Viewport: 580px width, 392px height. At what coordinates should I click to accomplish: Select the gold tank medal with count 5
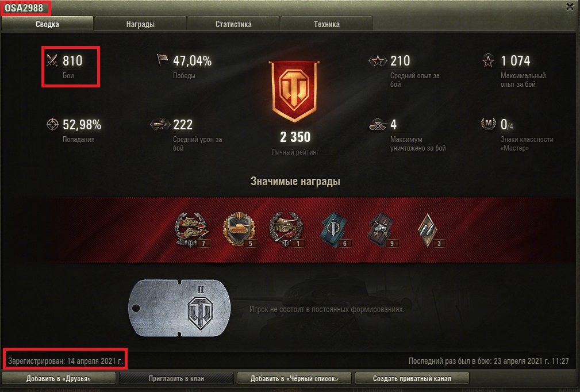pyautogui.click(x=239, y=230)
